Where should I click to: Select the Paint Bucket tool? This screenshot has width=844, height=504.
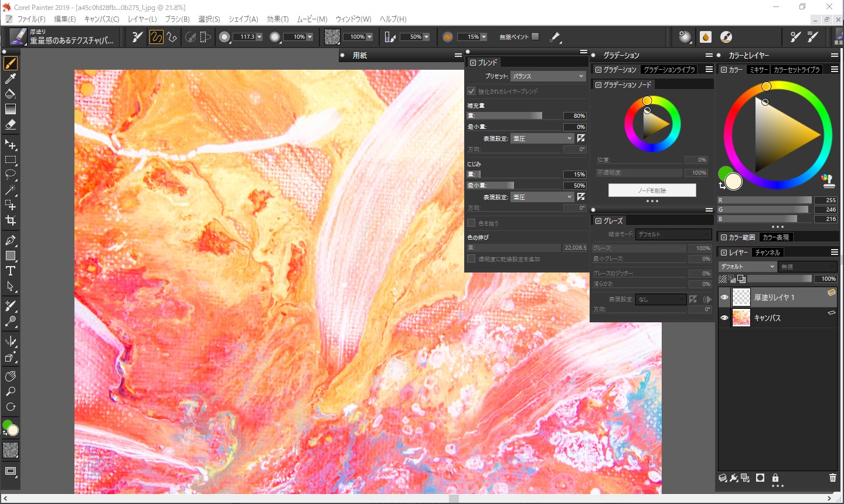[11, 94]
